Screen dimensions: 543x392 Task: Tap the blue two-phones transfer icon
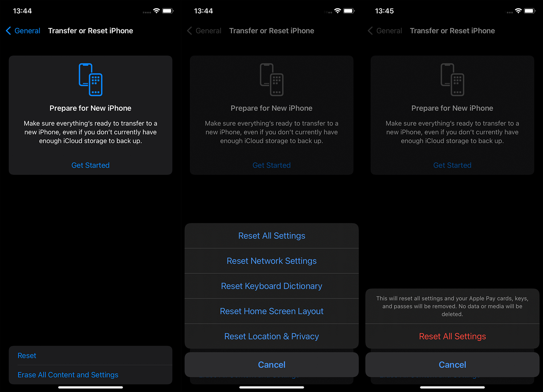(x=90, y=79)
